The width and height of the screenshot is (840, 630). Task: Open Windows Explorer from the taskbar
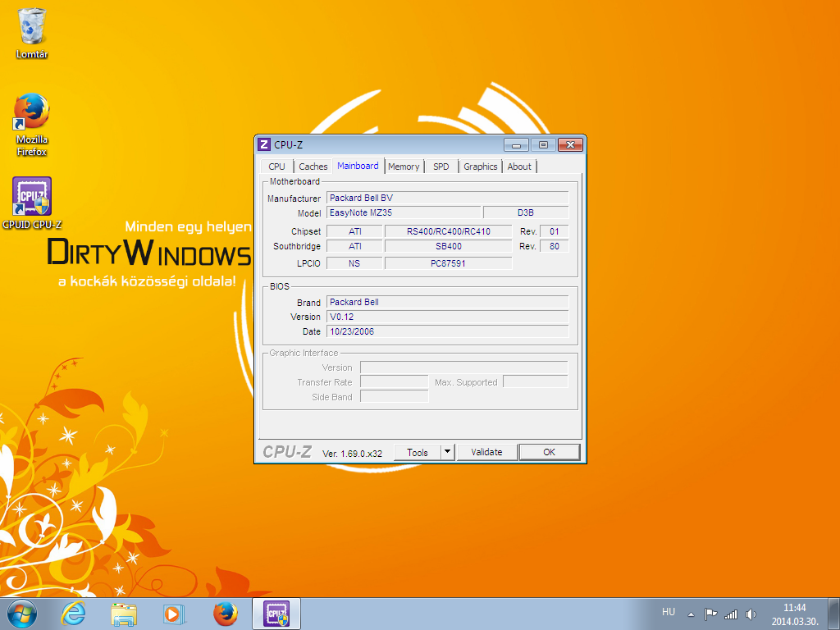[x=124, y=614]
